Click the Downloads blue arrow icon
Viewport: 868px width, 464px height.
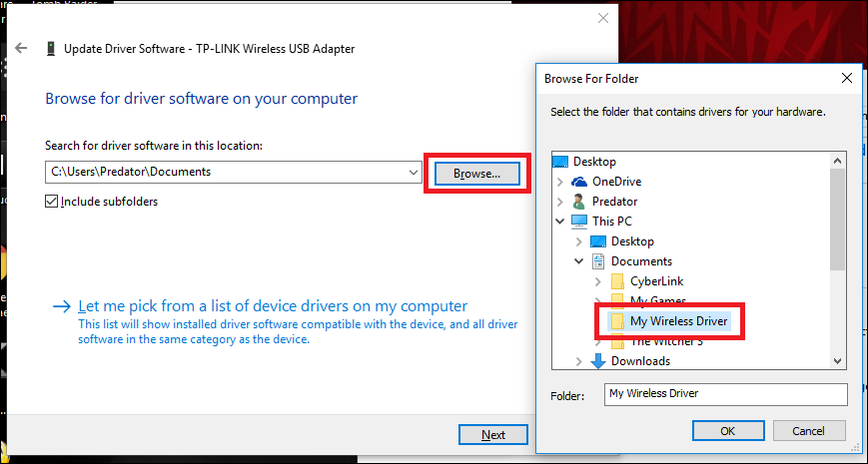point(598,361)
